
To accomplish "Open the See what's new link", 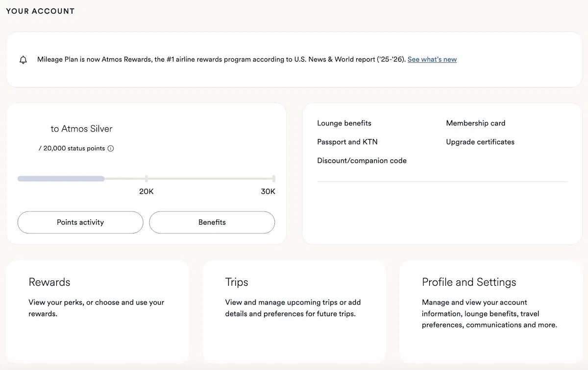I will tap(432, 59).
